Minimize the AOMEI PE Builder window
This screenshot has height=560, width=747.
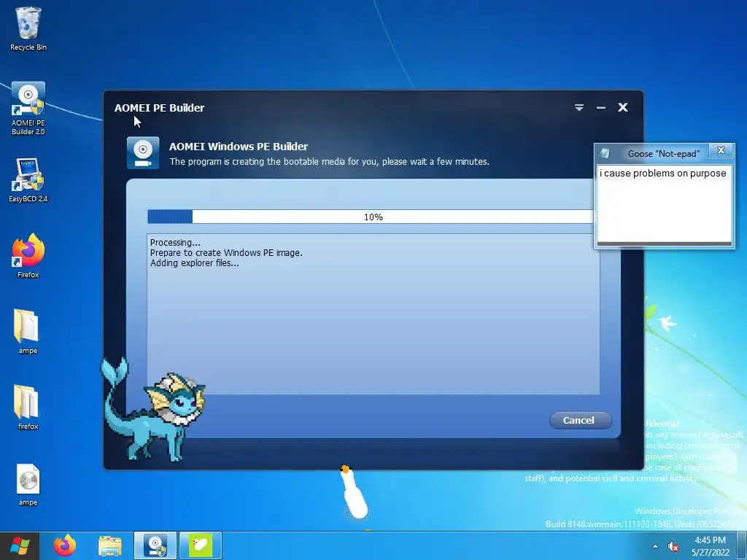(601, 108)
